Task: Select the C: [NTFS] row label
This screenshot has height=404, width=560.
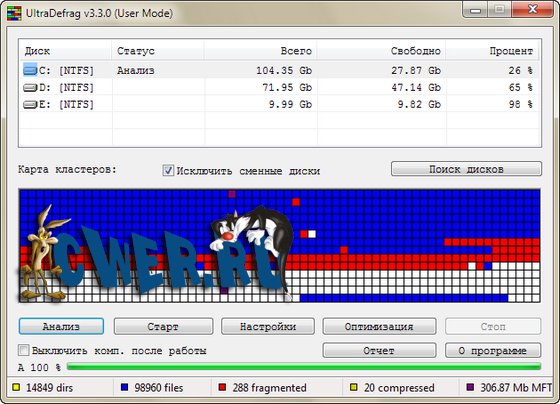Action: (66, 70)
